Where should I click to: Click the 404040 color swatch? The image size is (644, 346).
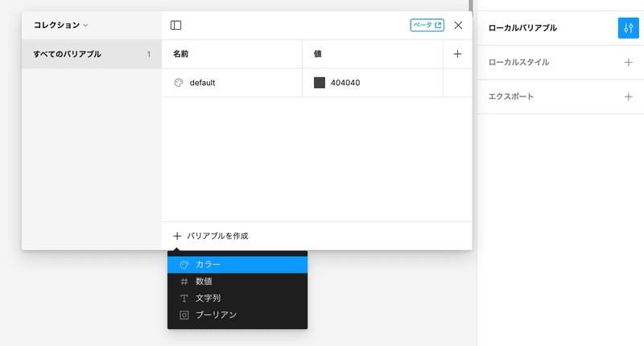320,83
